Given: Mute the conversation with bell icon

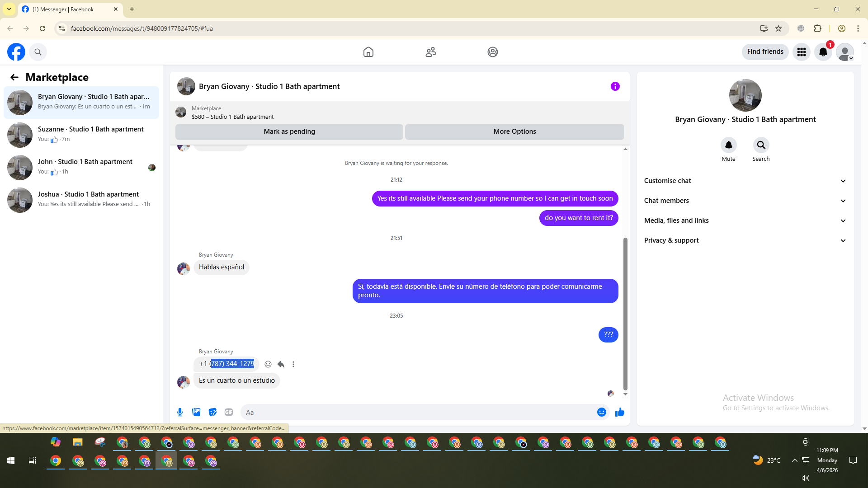Looking at the screenshot, I should (729, 145).
